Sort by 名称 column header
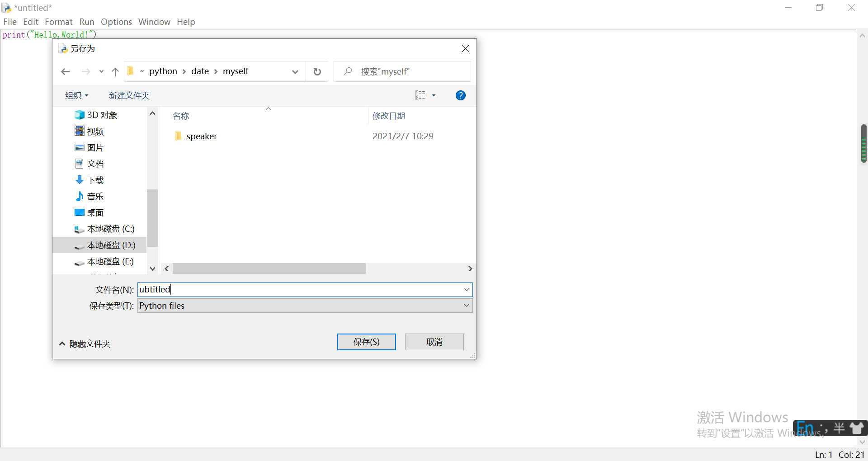 point(181,116)
